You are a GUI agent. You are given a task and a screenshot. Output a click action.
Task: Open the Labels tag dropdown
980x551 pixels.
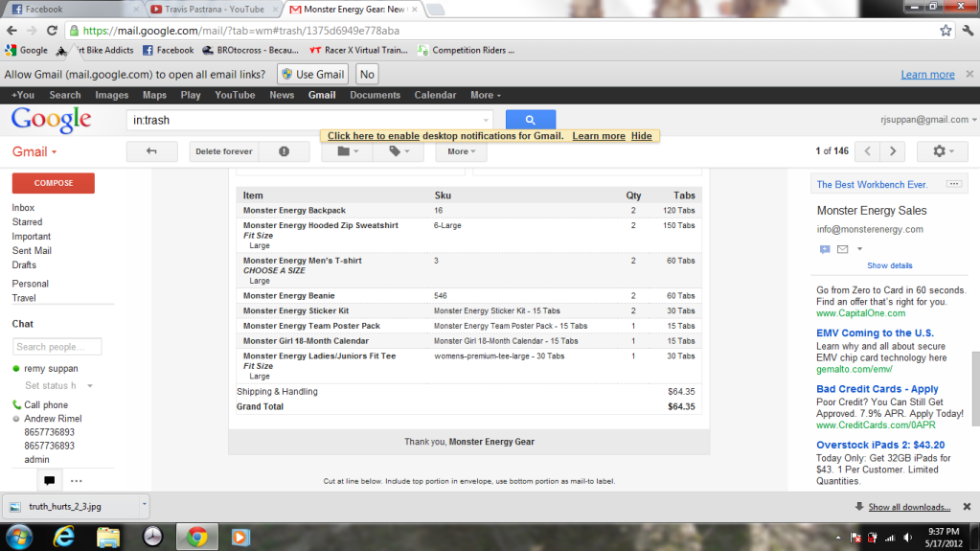coord(399,151)
